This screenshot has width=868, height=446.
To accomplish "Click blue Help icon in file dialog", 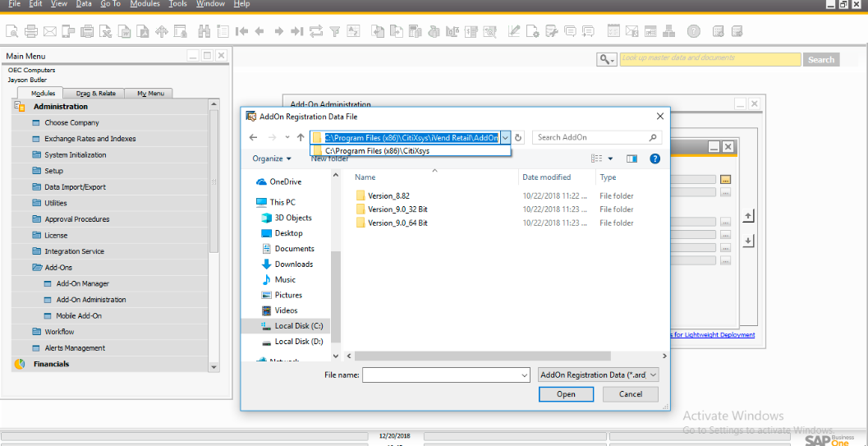I will pyautogui.click(x=654, y=159).
